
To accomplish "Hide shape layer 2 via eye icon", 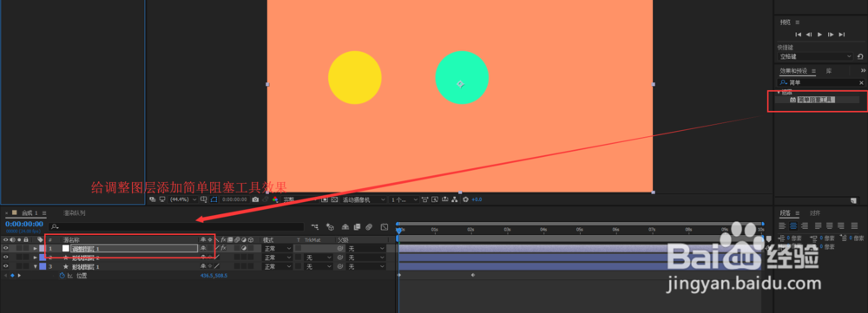I will pos(5,258).
